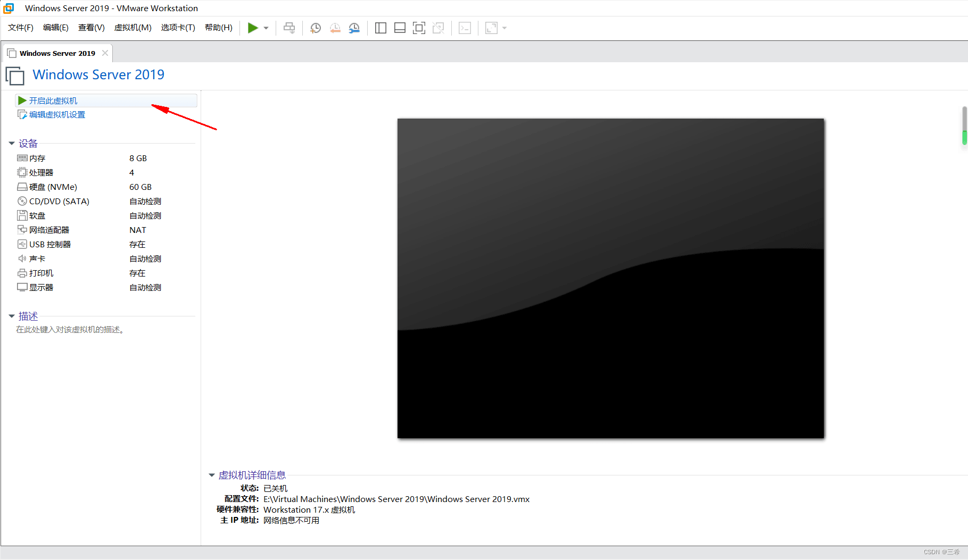The height and width of the screenshot is (560, 968).
Task: Open the 编辑(E) menu
Action: pos(56,28)
